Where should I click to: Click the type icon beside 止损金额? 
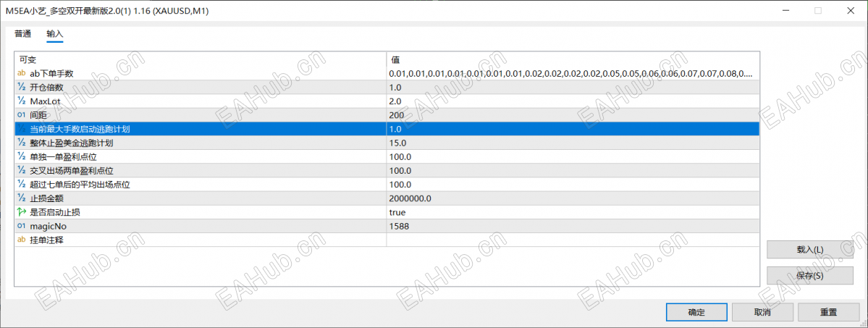[x=22, y=198]
